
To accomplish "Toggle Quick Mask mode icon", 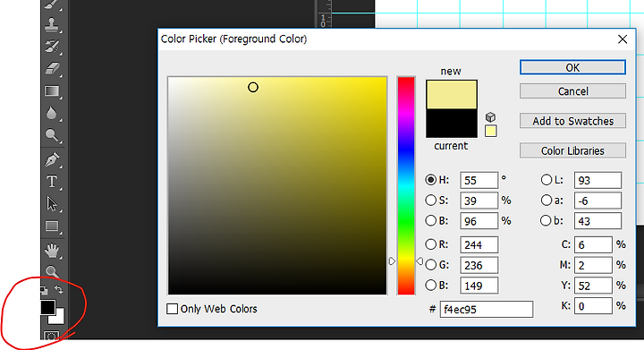I will coord(51,336).
